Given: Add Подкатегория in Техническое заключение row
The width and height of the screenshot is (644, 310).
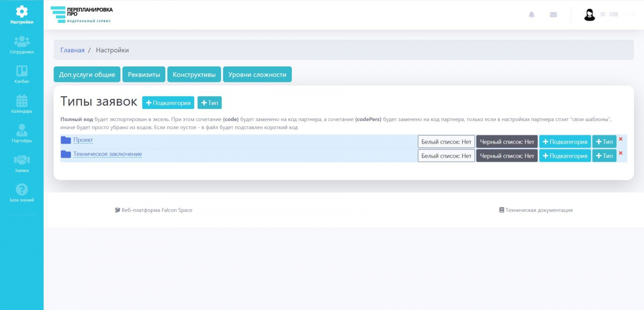Looking at the screenshot, I should 565,156.
